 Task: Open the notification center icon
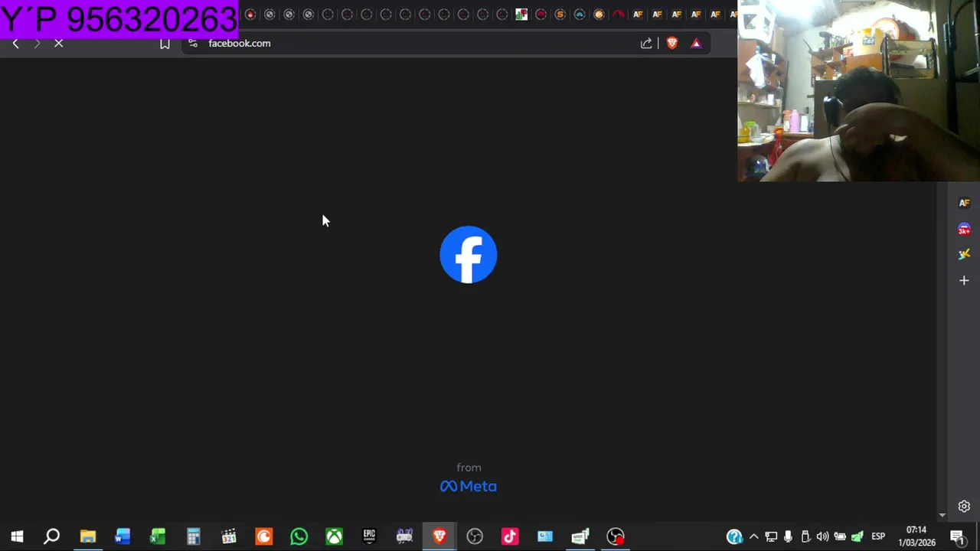957,536
